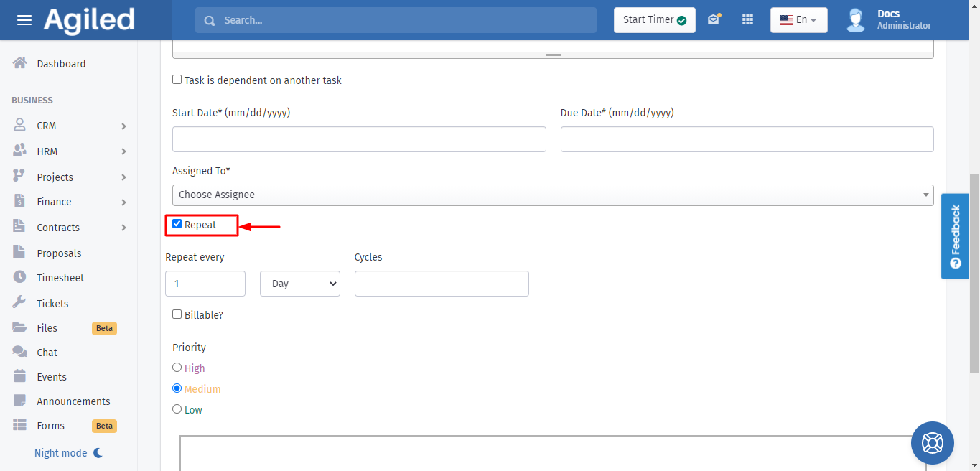Uncheck the Repeat checkbox

point(177,224)
